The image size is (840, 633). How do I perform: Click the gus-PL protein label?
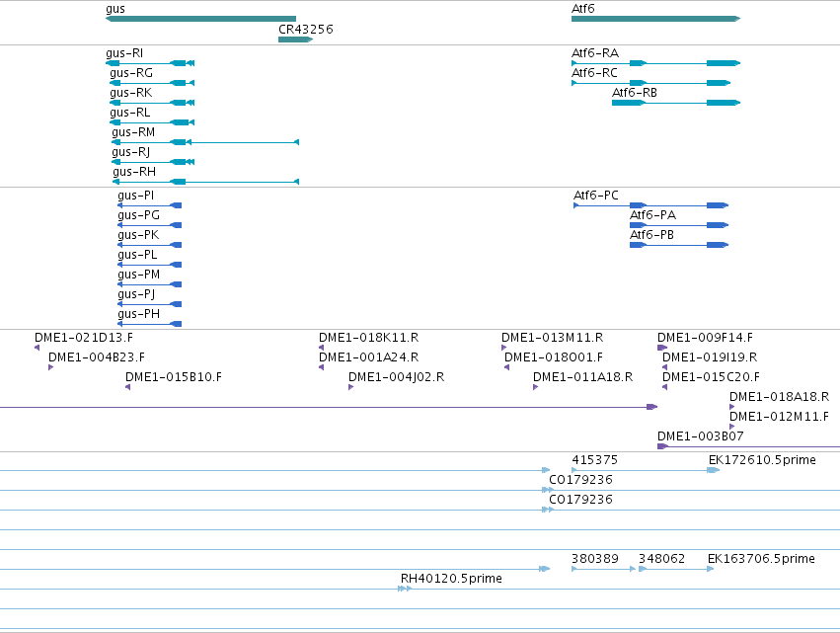tap(137, 255)
